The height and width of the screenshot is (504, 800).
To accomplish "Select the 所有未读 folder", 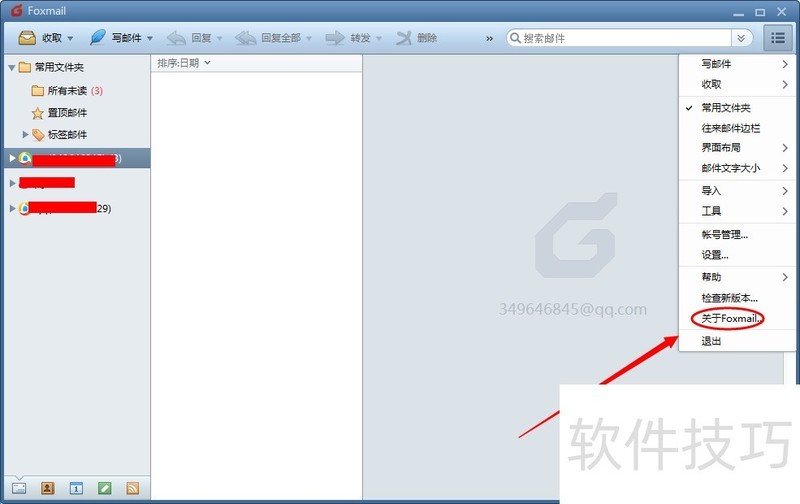I will tap(67, 91).
